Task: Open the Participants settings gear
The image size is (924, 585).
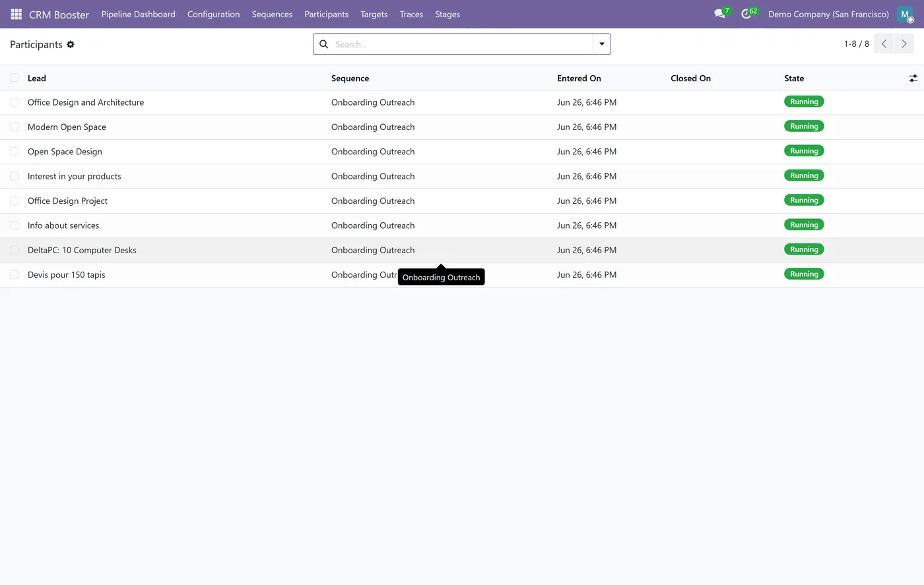Action: [71, 44]
